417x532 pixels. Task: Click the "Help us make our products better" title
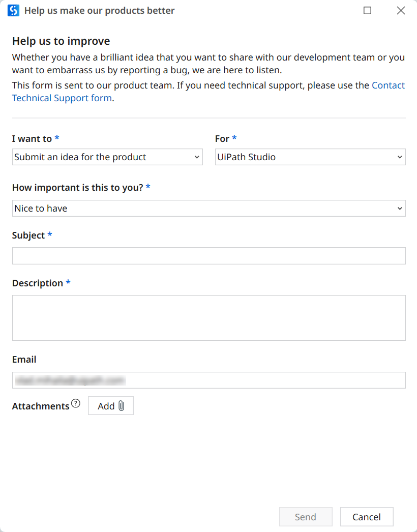99,11
